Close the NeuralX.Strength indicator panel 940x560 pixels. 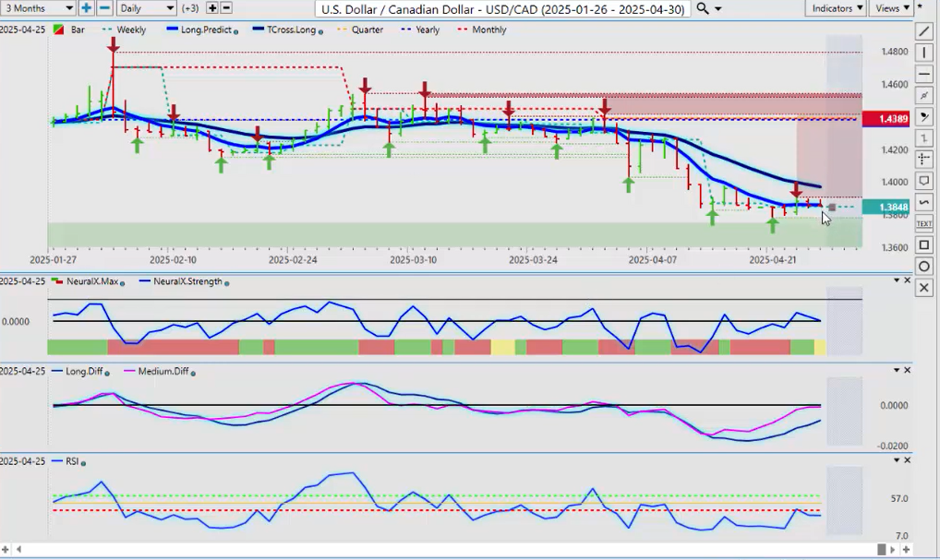tap(908, 280)
